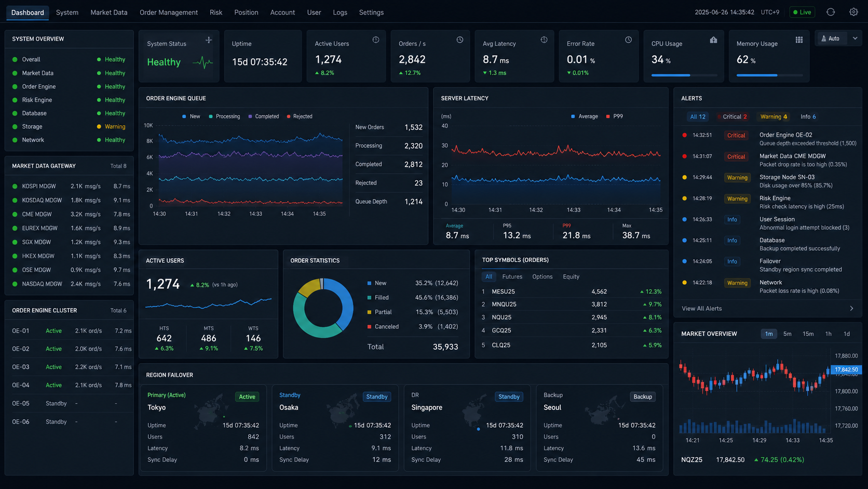Screen dimensions: 868x489
Task: Click the grid icon on Memory Usage card
Action: [799, 40]
